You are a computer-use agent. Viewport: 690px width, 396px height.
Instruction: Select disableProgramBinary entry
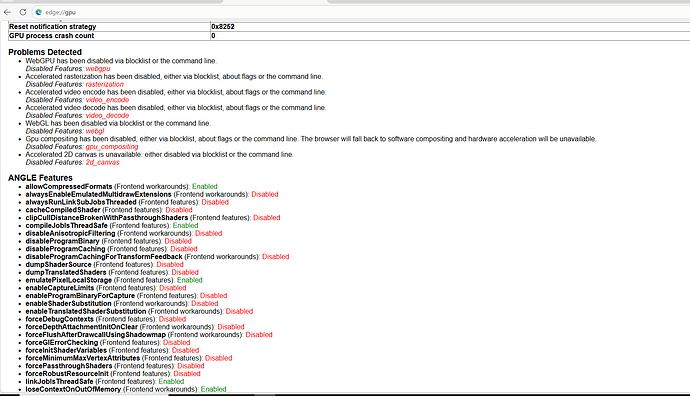tap(109, 241)
